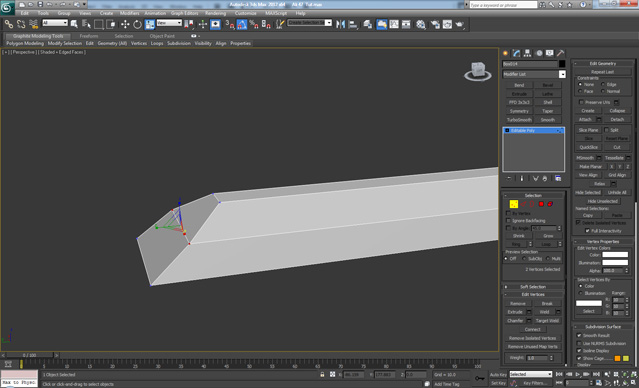639x388 pixels.
Task: Select the Link tool in the main toolbar
Action: tap(8, 24)
